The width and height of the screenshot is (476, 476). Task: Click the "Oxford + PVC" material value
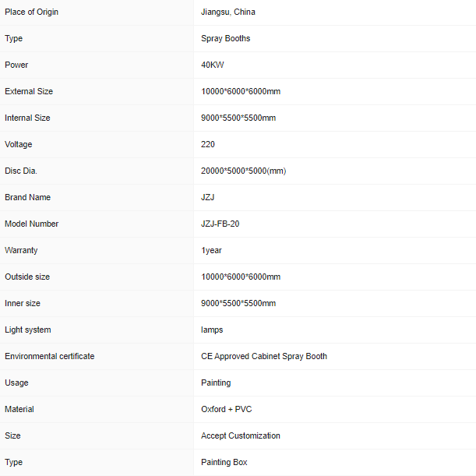pyautogui.click(x=227, y=409)
